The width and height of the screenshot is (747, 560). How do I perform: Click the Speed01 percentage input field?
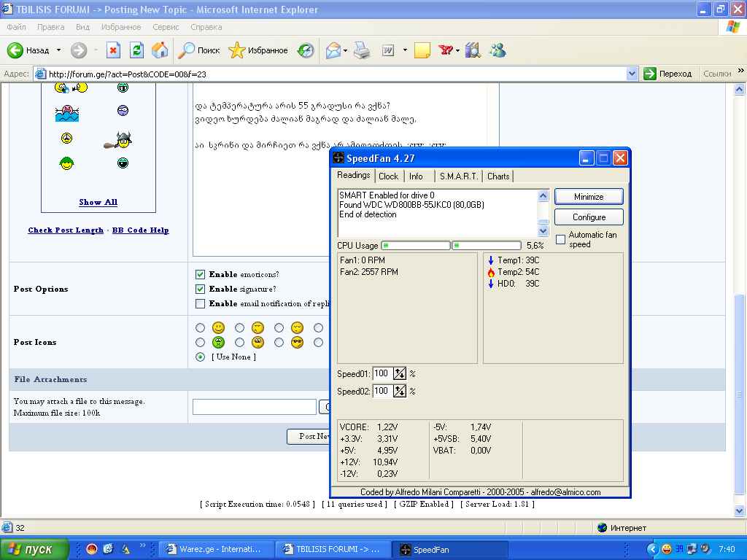382,374
